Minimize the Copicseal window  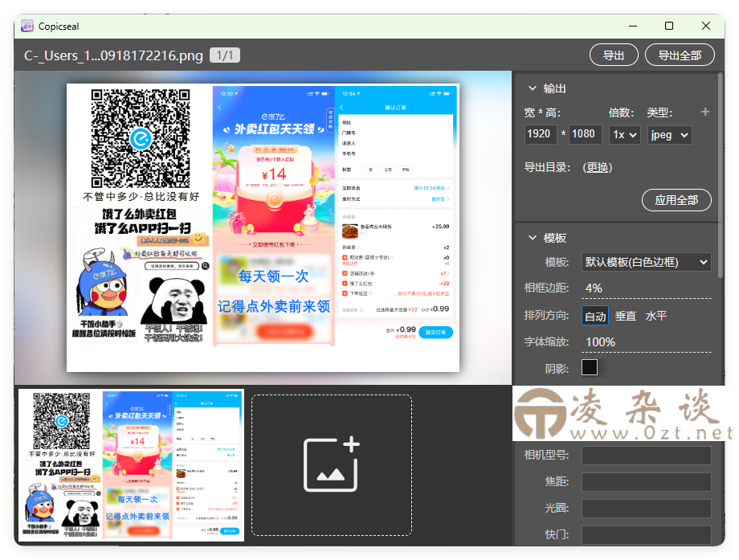[633, 26]
